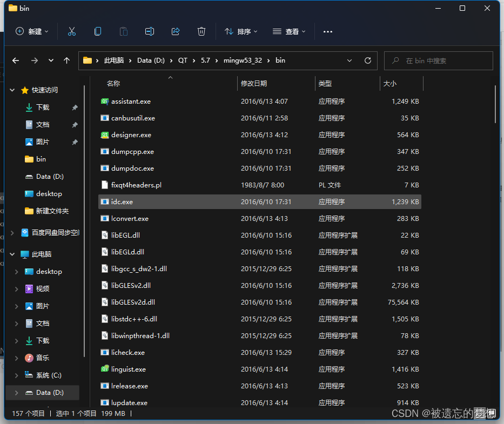This screenshot has height=424, width=504.
Task: Click the pin icon beside 下载
Action: pyautogui.click(x=75, y=107)
